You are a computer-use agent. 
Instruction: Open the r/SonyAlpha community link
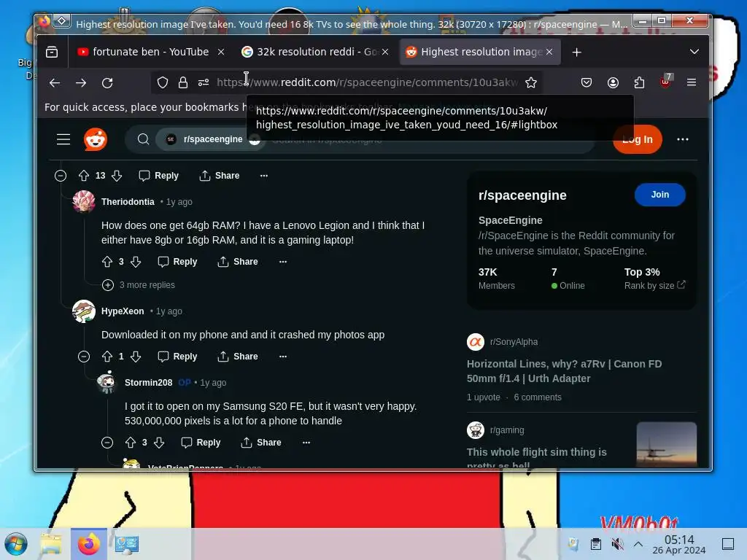tap(514, 342)
